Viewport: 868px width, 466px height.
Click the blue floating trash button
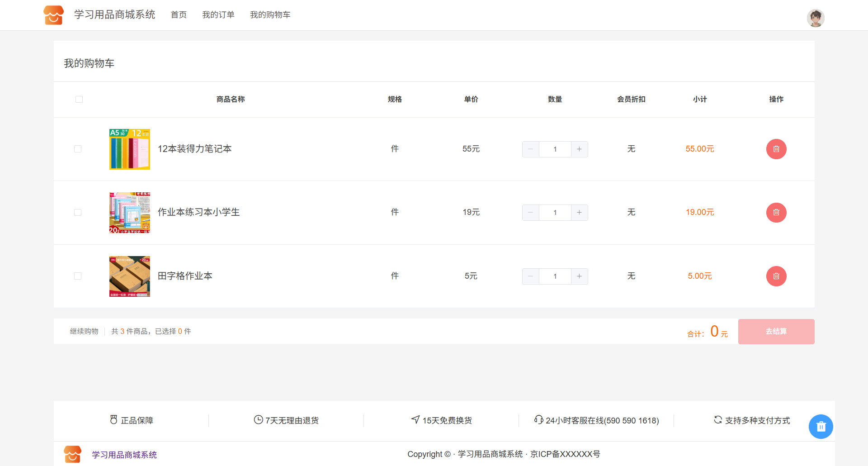(821, 426)
